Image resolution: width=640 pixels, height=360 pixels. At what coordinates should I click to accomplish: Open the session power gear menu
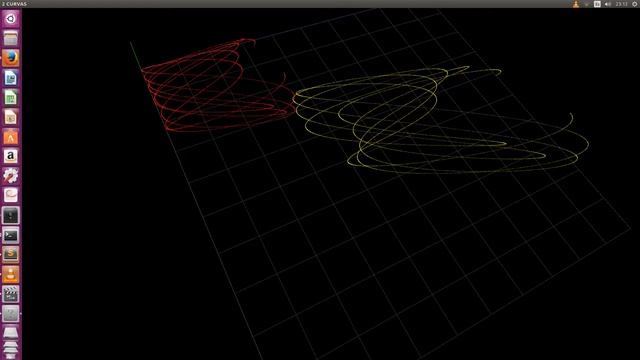(x=635, y=4)
